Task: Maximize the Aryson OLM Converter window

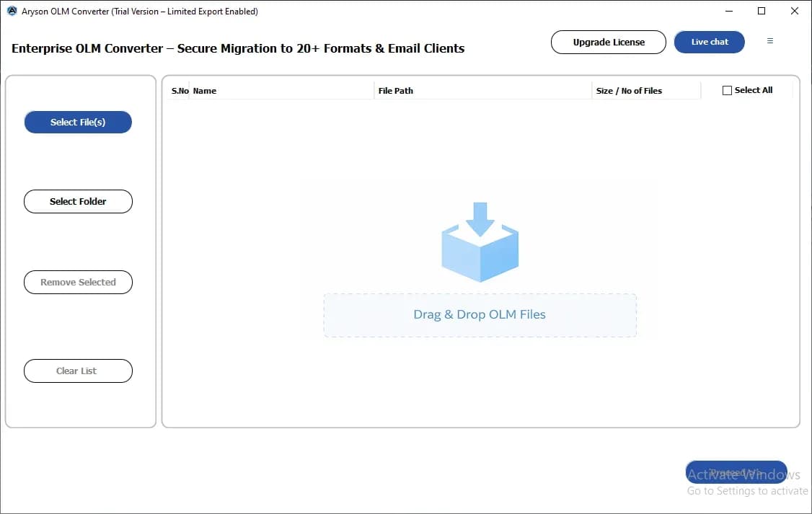Action: point(762,11)
